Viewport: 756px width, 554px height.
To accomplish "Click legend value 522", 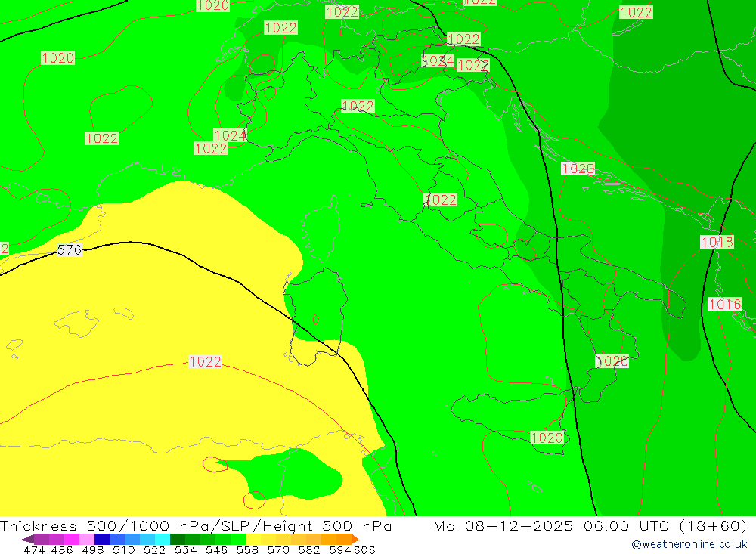I will (x=154, y=550).
